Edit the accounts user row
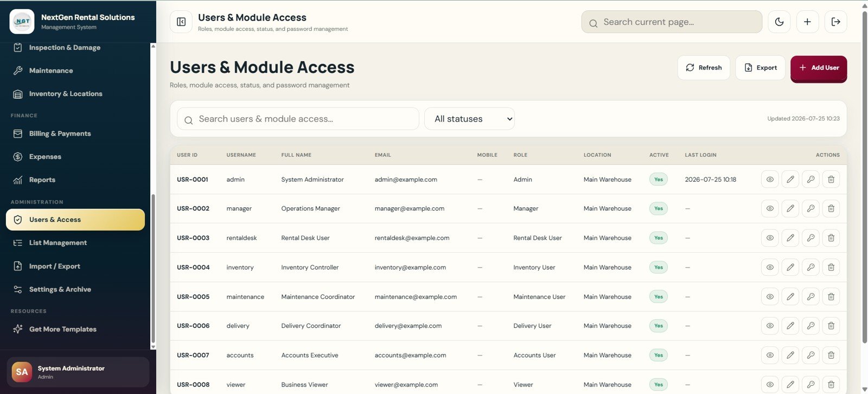 click(x=790, y=355)
